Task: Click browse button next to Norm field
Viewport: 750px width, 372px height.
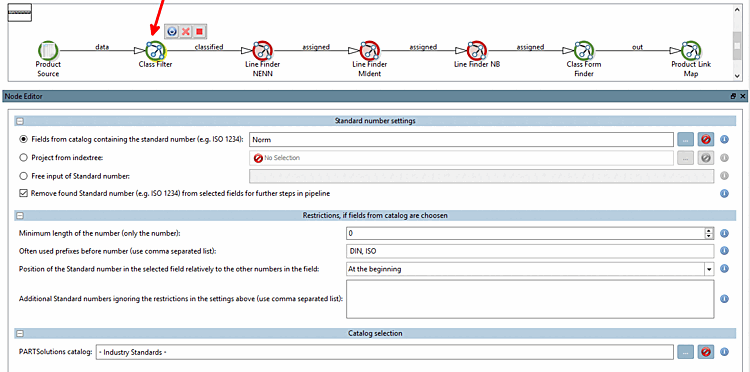Action: point(685,140)
